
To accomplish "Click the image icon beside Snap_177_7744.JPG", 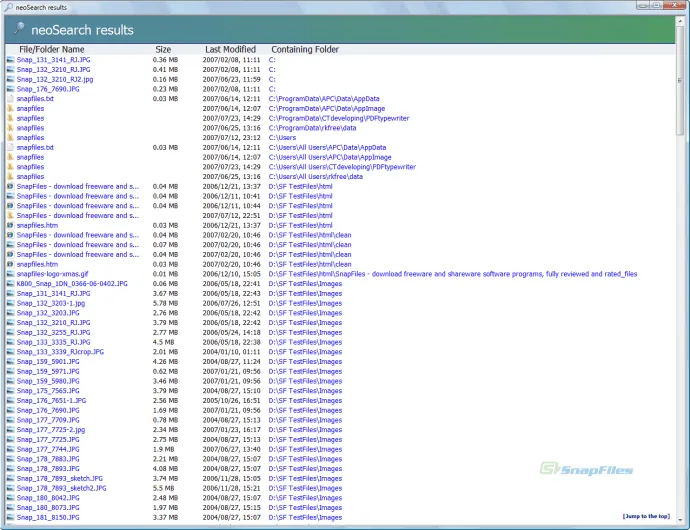I will click(x=10, y=449).
